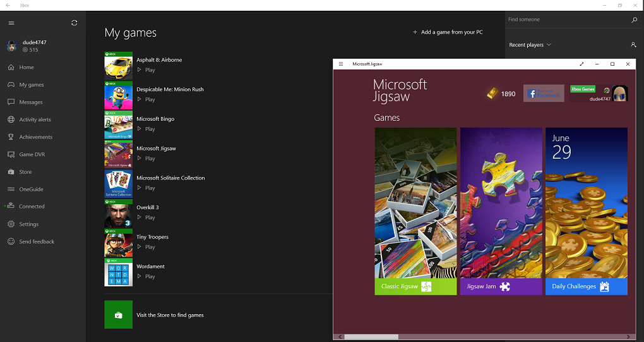Open Activity alerts
644x342 pixels.
35,119
